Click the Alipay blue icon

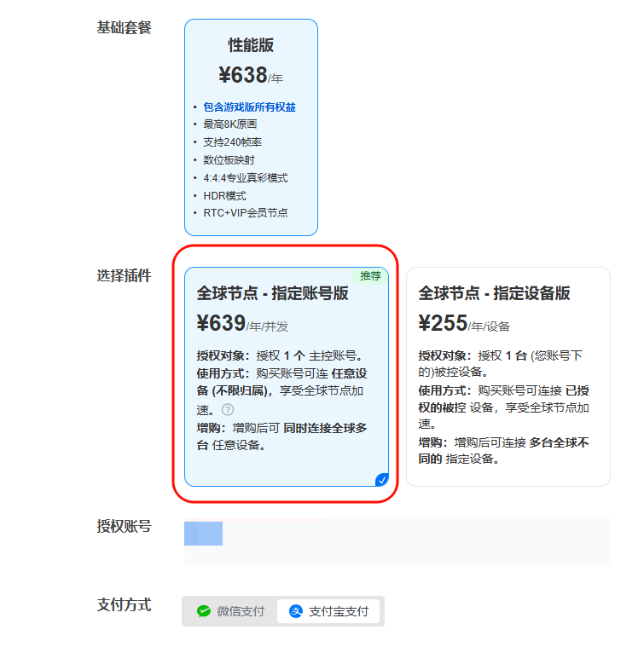296,611
